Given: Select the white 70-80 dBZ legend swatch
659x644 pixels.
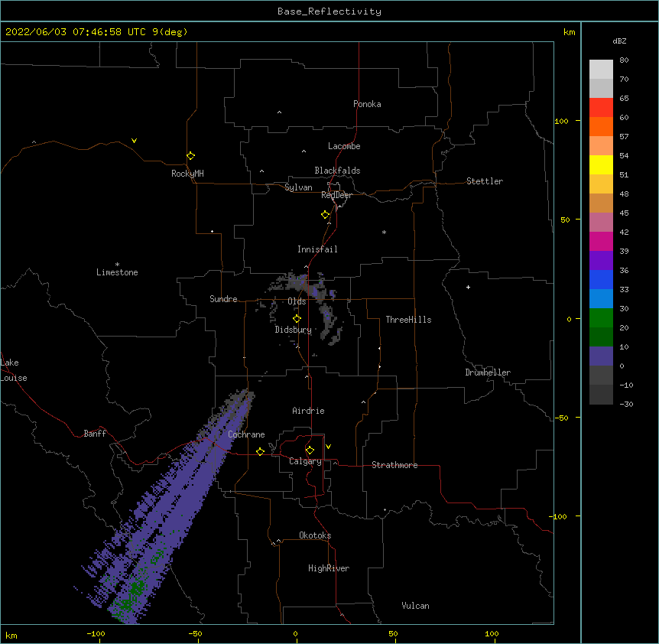Looking at the screenshot, I should [601, 69].
